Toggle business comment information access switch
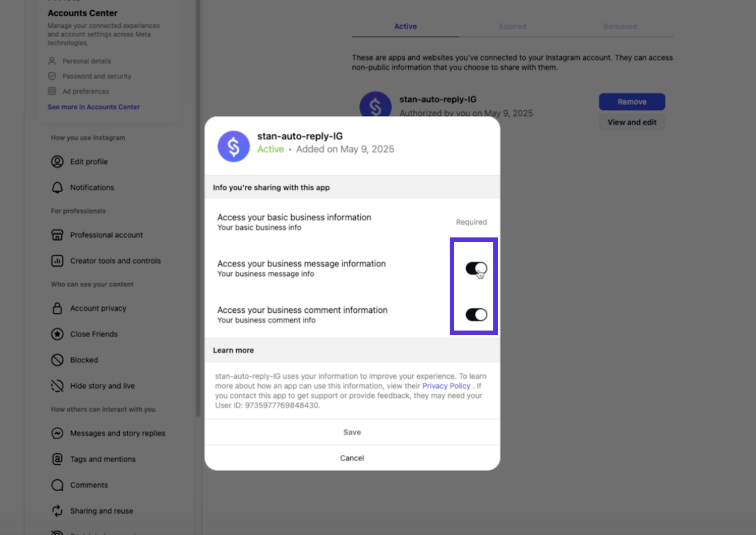756x535 pixels. (x=476, y=315)
